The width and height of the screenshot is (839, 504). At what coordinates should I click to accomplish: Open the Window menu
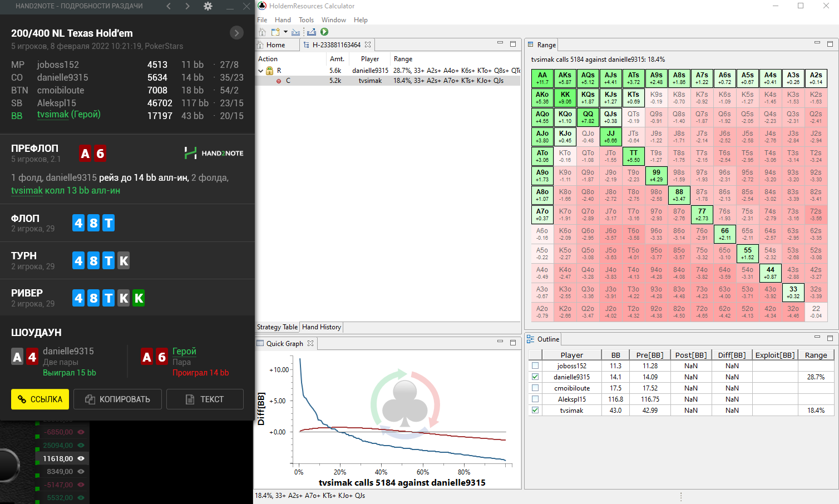pos(333,19)
